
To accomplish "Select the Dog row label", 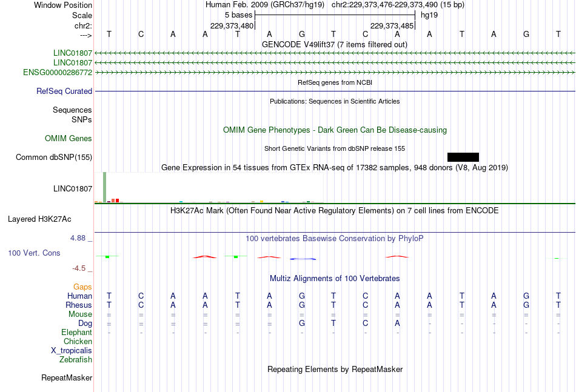I will point(85,323).
